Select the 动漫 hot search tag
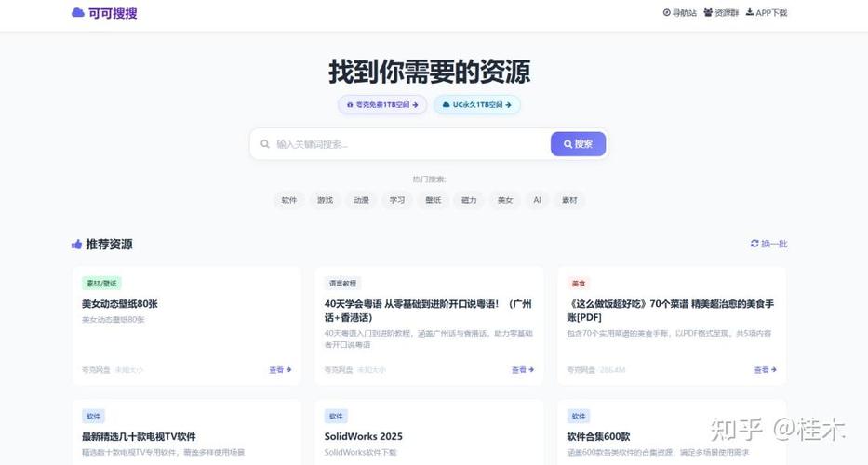868x465 pixels. point(361,200)
